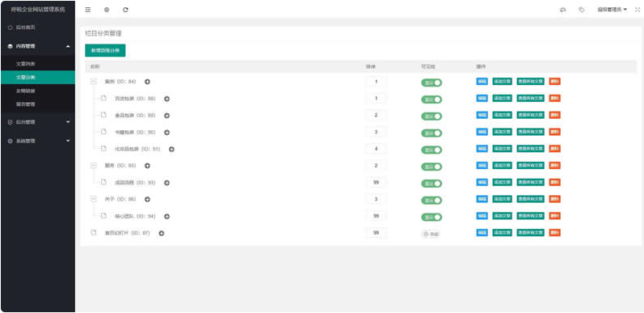Click the orange delete button for ID 84 row
The width and height of the screenshot is (644, 313).
[x=555, y=82]
